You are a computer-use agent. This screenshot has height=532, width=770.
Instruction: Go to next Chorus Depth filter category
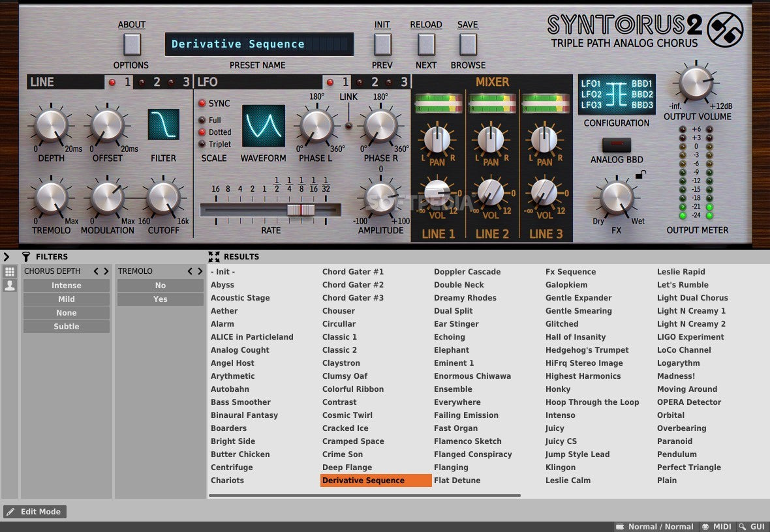pyautogui.click(x=106, y=271)
